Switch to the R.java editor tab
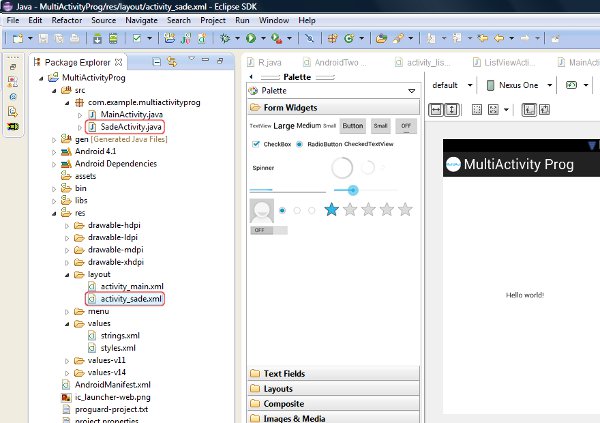The image size is (600, 423). [x=267, y=62]
